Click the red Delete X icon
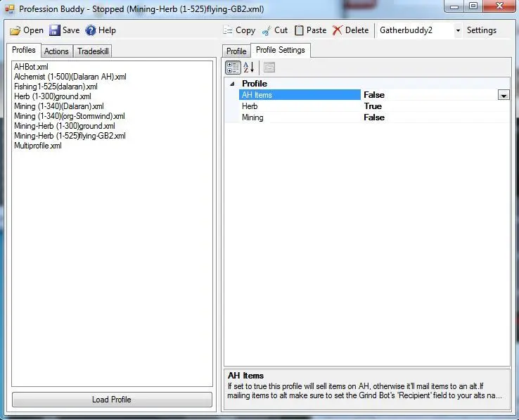Image resolution: width=519 pixels, height=420 pixels. [x=338, y=30]
